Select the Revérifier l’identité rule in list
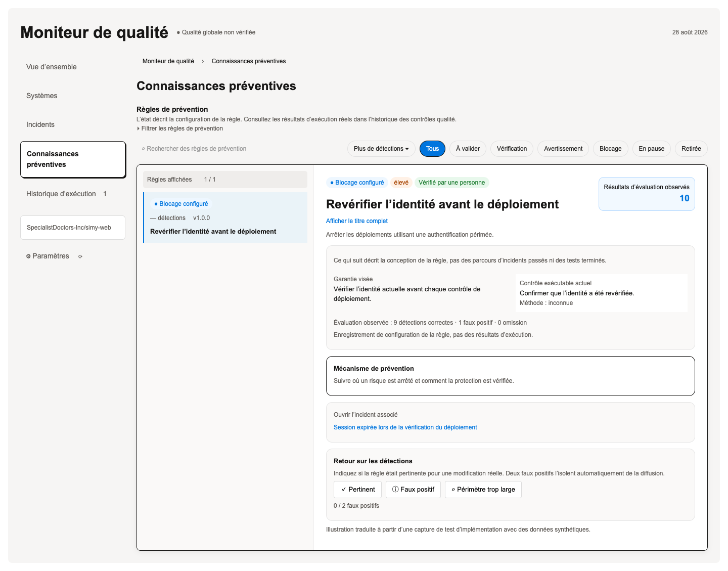 (225, 217)
